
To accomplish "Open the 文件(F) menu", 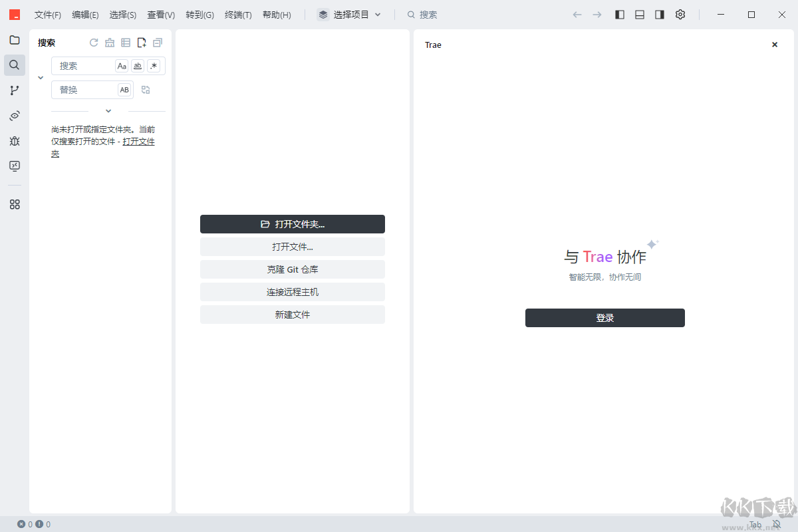I will [48, 15].
